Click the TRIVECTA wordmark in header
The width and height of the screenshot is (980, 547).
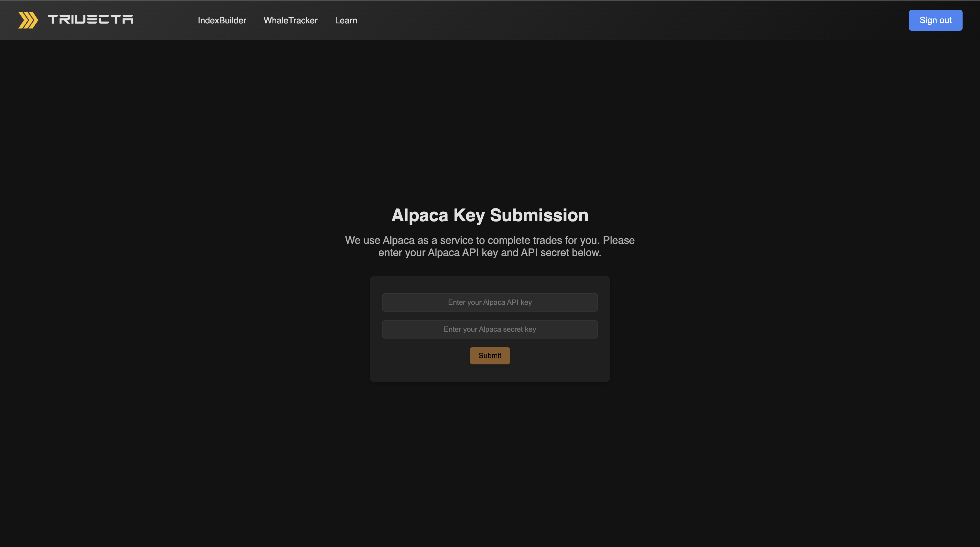(90, 19)
